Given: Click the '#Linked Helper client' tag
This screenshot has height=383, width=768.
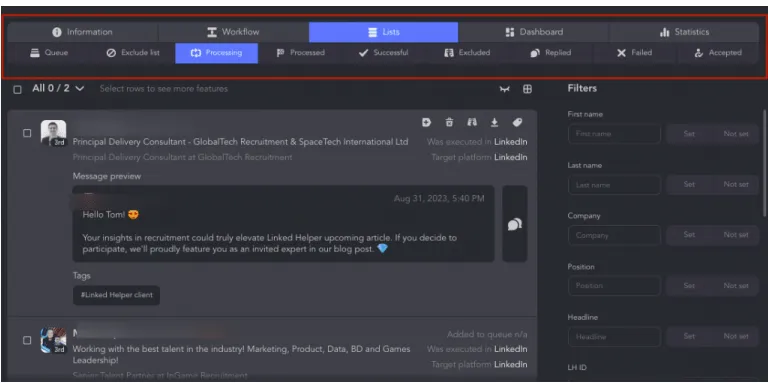Looking at the screenshot, I should point(117,295).
